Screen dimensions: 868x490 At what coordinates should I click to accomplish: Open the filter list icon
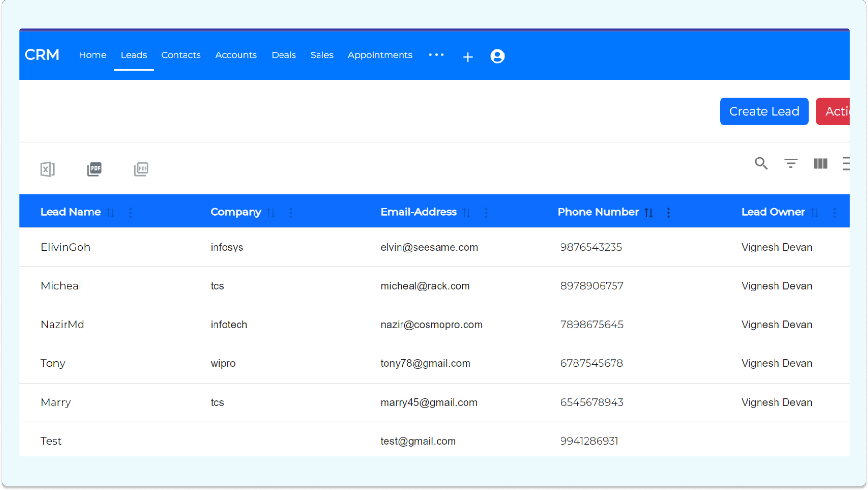pos(790,163)
